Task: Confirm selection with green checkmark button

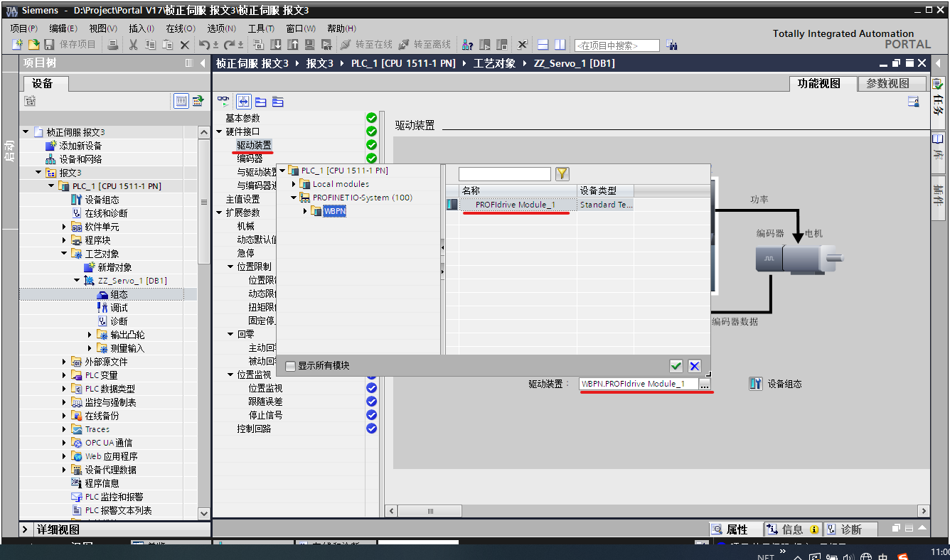Action: [676, 366]
